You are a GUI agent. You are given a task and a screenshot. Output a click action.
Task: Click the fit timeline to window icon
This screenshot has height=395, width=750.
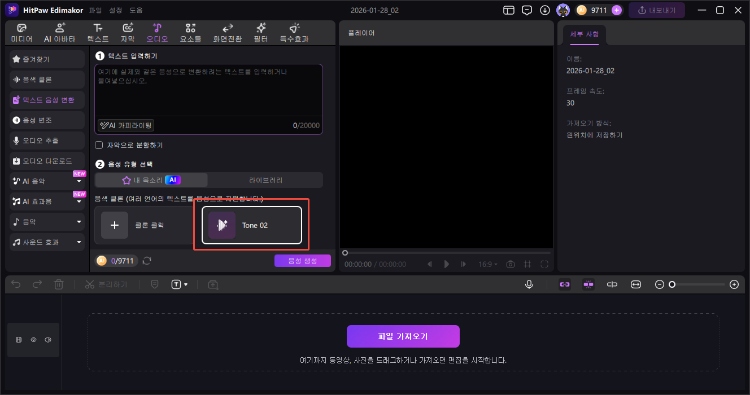click(636, 285)
